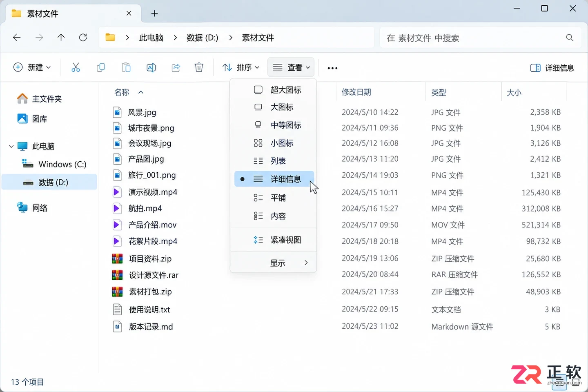Select 中等图标 view option
588x392 pixels.
point(273,125)
